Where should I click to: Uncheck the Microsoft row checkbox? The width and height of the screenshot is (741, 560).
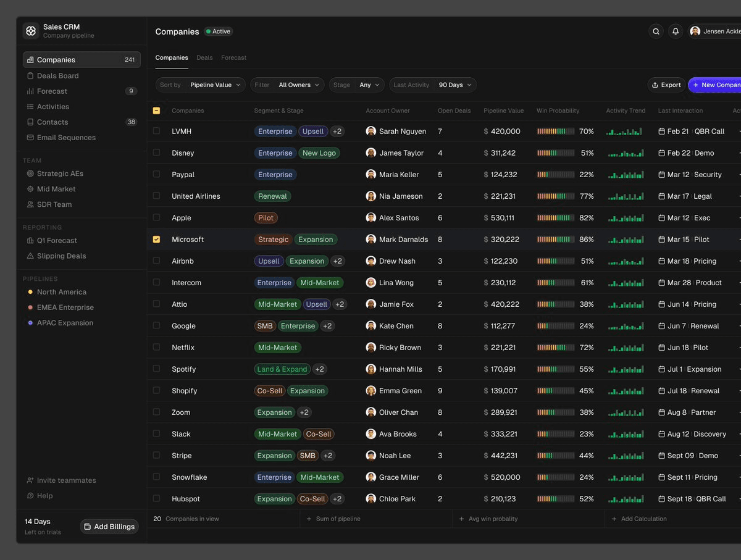tap(156, 239)
